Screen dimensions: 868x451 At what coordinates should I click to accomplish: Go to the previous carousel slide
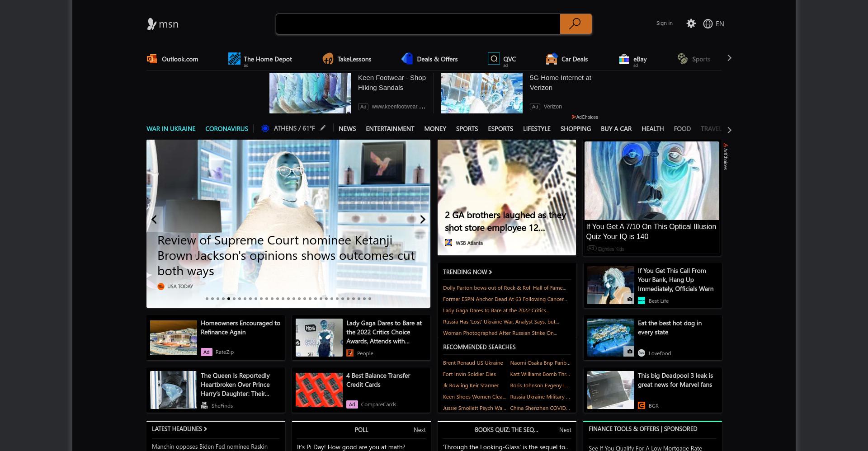tap(154, 219)
